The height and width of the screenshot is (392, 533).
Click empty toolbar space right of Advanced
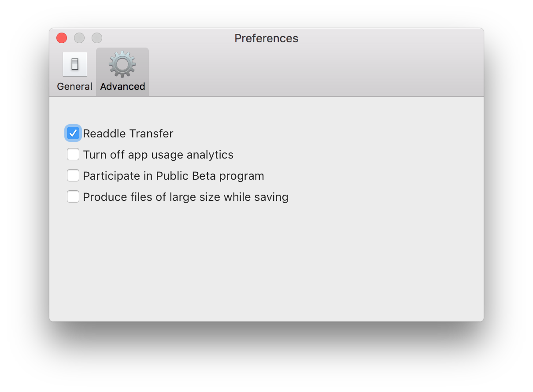pyautogui.click(x=308, y=73)
